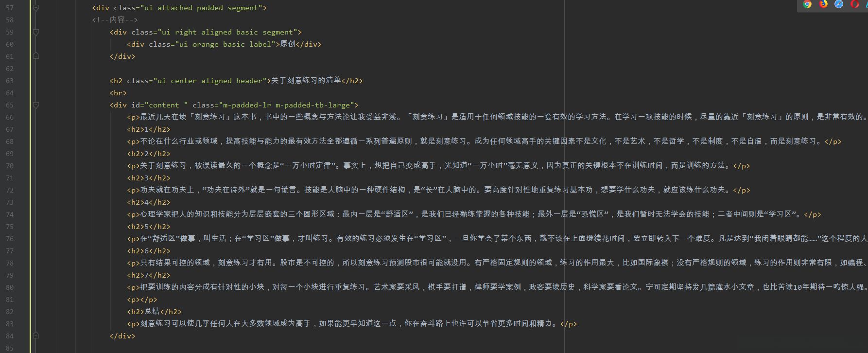Click the <h2>2</h2> line
Image resolution: width=868 pixels, height=353 pixels.
[x=149, y=154]
